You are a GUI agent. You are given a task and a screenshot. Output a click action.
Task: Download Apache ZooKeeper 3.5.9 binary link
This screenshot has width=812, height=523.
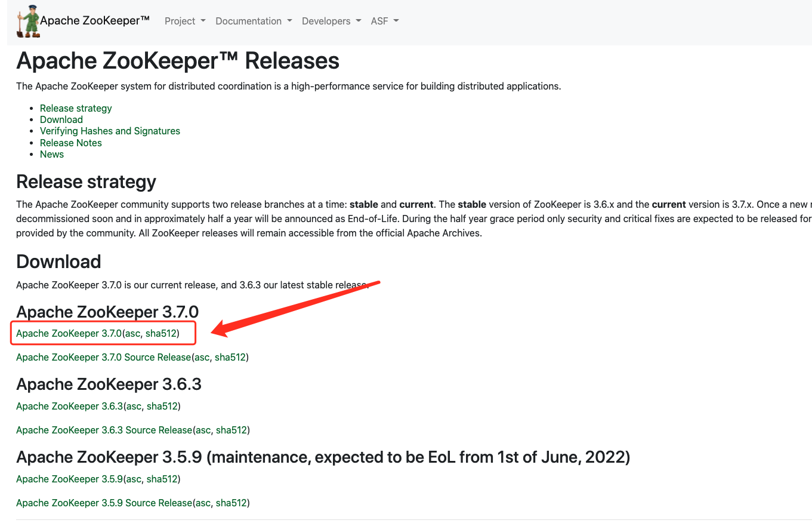(x=69, y=479)
